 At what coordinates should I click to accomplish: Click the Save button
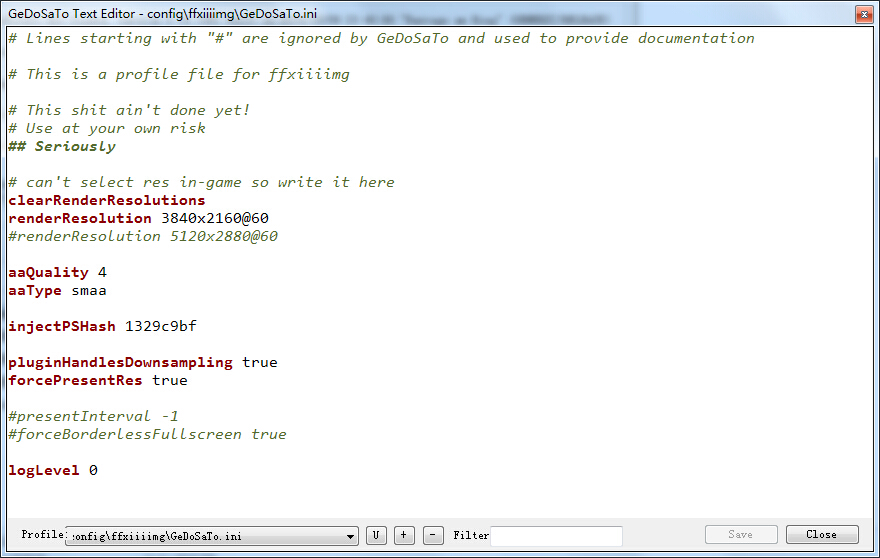click(x=741, y=534)
